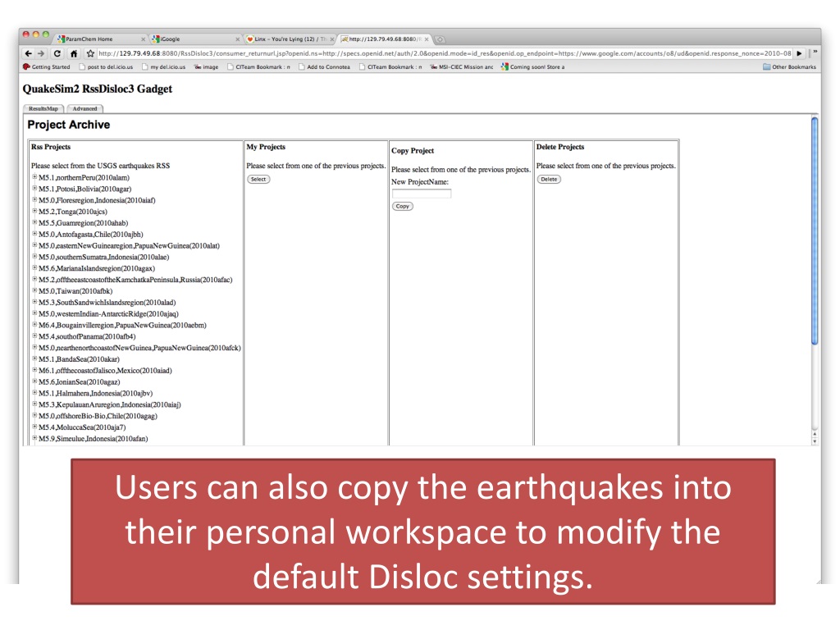Switch to the ParamChem Home tab
Image resolution: width=840 pixels, height=630 pixels.
(x=101, y=39)
